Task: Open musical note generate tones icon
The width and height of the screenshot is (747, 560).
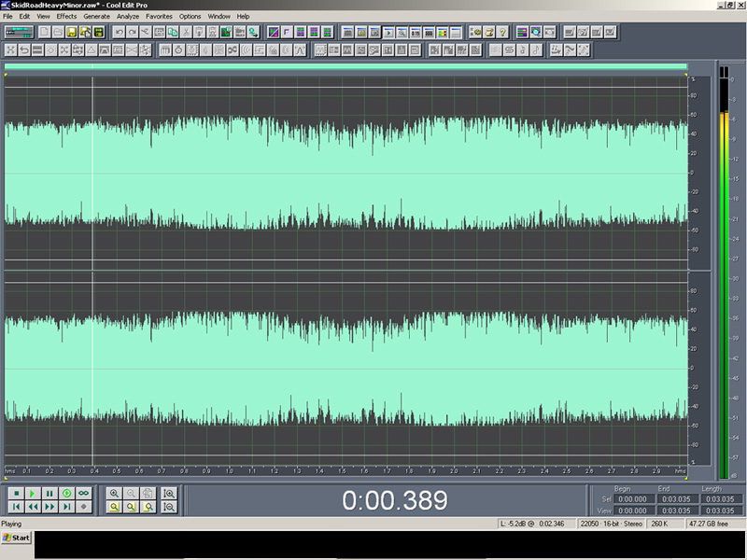Action: (536, 50)
